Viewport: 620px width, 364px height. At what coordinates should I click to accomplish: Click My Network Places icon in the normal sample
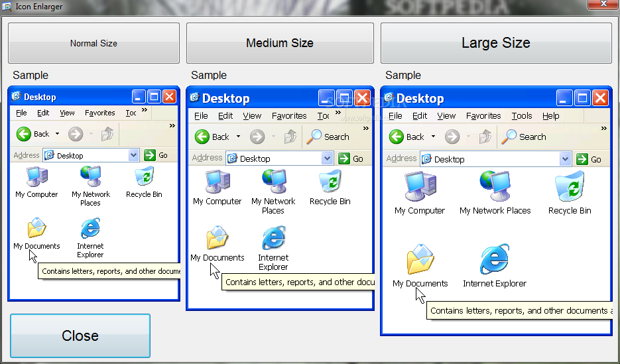coord(91,176)
